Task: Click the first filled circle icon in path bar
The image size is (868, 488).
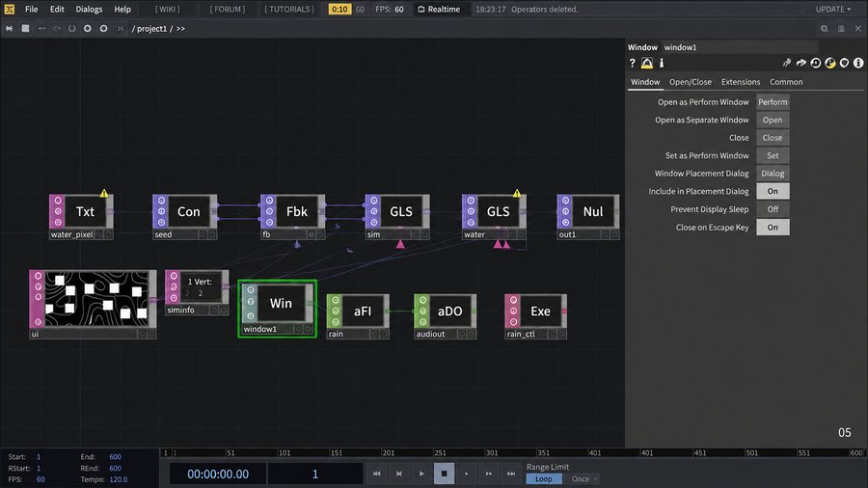Action: 88,28
